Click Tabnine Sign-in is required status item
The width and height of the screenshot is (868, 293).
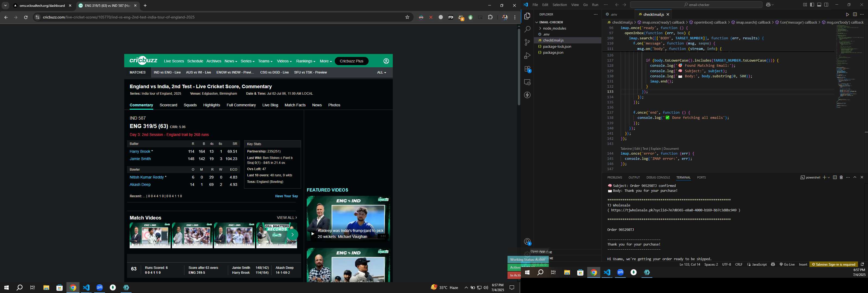coord(833,264)
